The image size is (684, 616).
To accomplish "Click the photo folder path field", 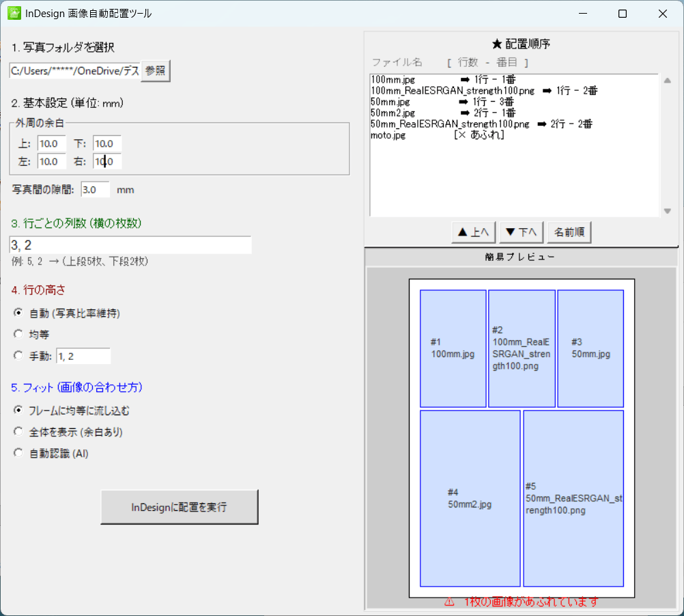I will pyautogui.click(x=74, y=71).
